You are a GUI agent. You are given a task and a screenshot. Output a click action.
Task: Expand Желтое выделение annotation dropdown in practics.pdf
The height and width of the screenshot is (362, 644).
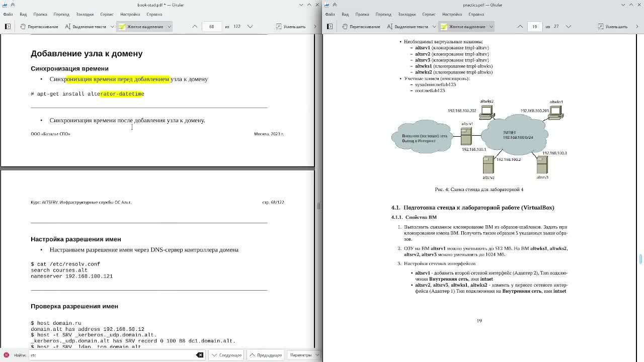tap(491, 27)
